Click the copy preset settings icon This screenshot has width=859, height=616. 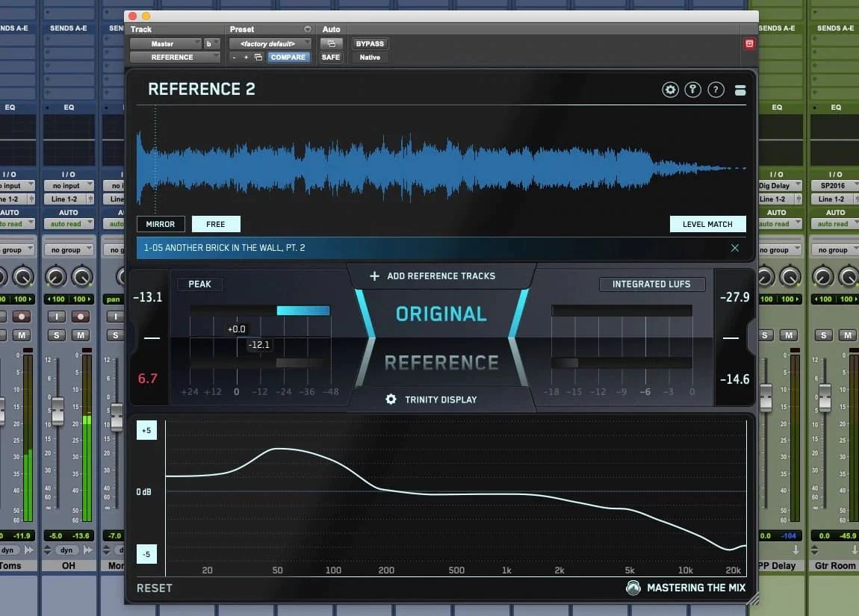[x=258, y=57]
